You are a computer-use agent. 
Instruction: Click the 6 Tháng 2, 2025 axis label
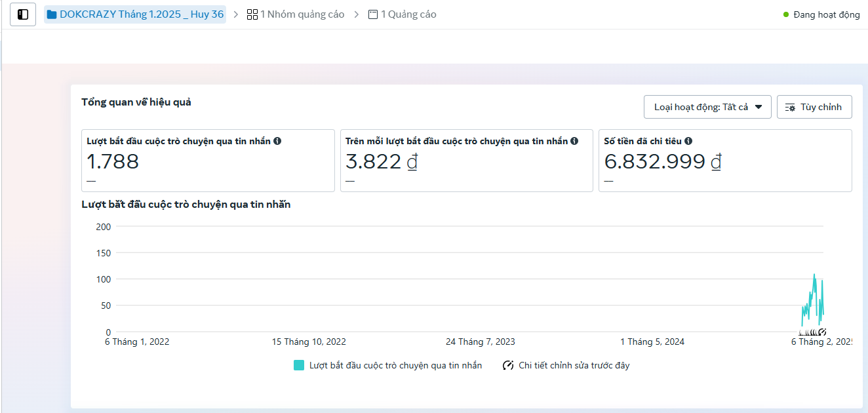point(821,342)
